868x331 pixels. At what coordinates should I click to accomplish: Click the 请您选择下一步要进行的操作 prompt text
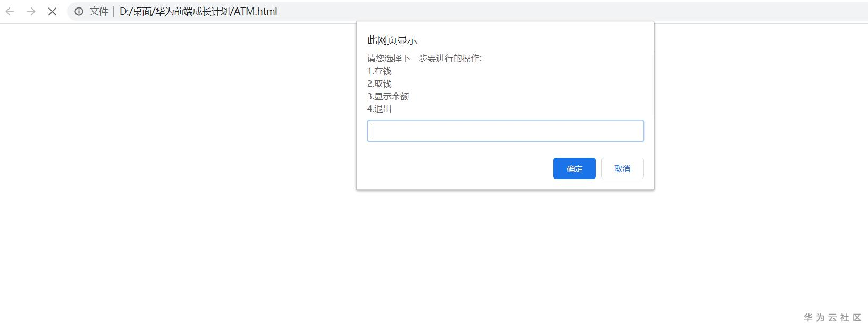(424, 58)
